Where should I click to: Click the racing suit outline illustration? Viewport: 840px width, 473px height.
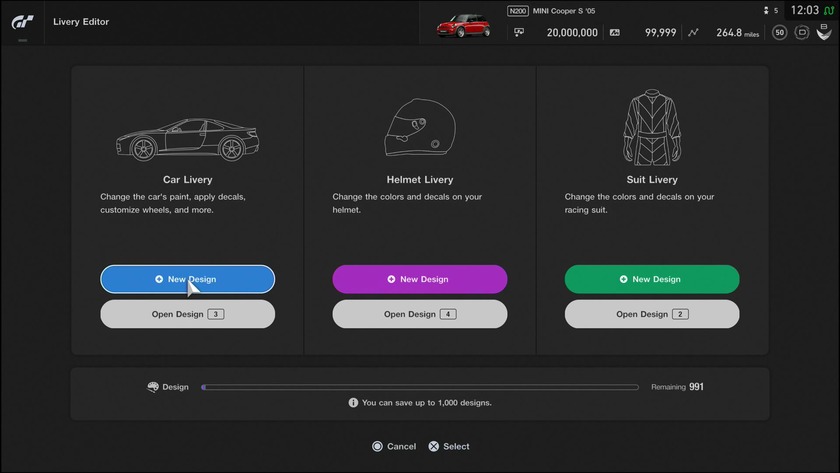[652, 130]
